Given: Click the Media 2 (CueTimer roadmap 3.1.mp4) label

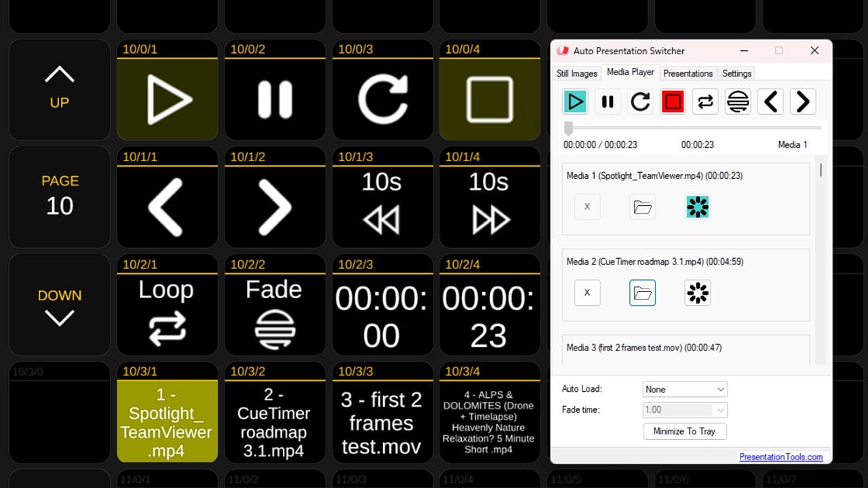Looking at the screenshot, I should tap(655, 262).
